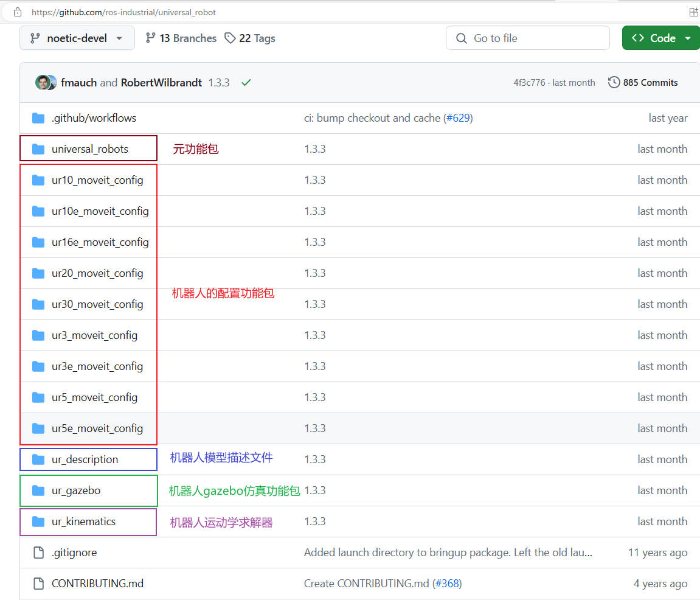Click '11 years ago' in the .gitignore row
The image size is (700, 600).
click(x=657, y=553)
